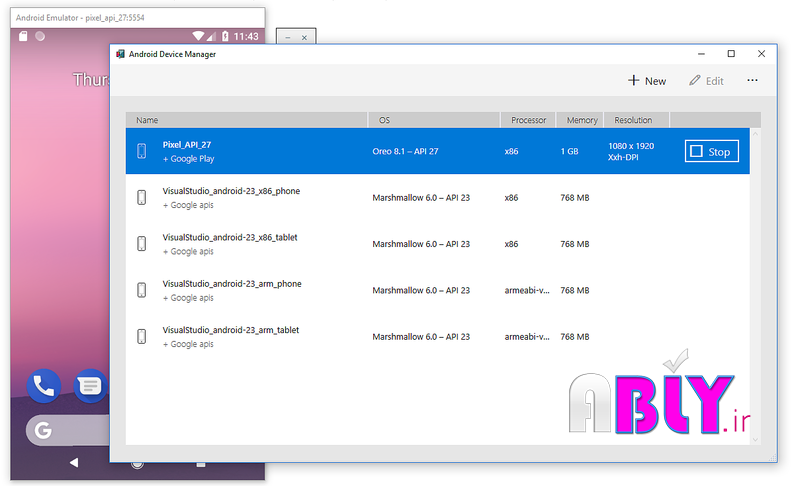Minimize the emulator side toolbar window

(x=288, y=37)
